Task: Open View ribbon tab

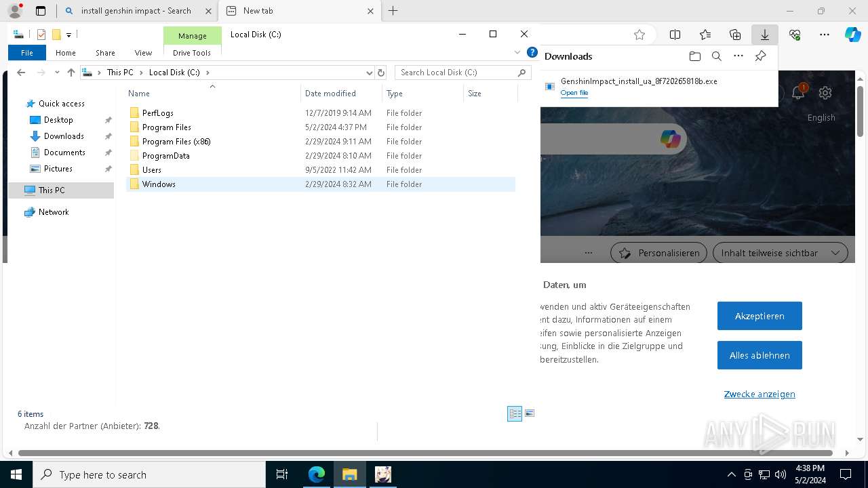Action: 143,53
